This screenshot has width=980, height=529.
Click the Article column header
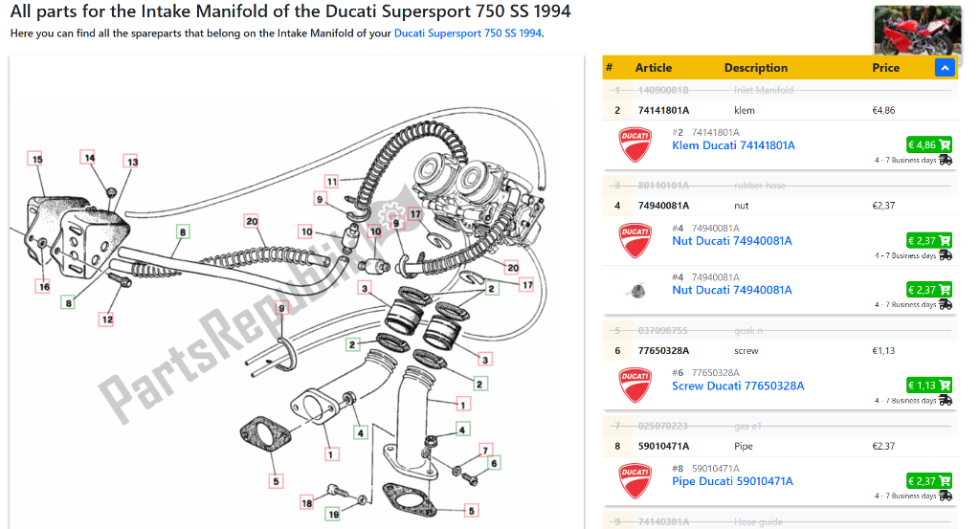click(653, 68)
